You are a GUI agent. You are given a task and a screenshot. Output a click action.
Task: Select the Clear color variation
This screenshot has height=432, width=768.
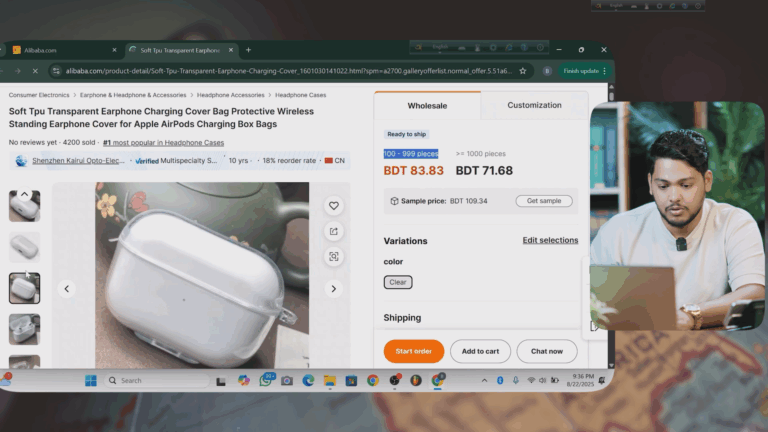click(x=397, y=282)
